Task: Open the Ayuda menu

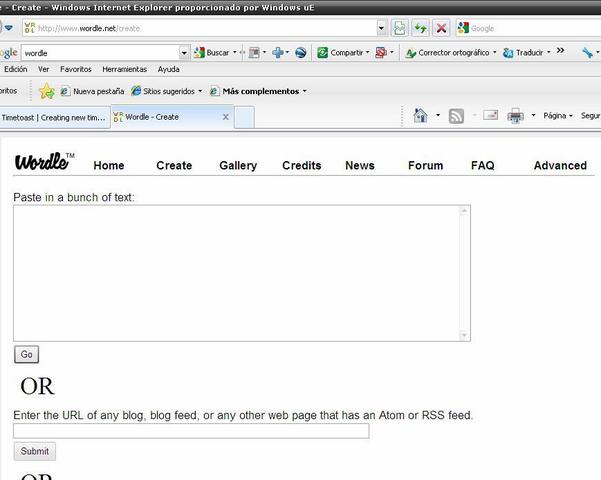Action: point(169,69)
